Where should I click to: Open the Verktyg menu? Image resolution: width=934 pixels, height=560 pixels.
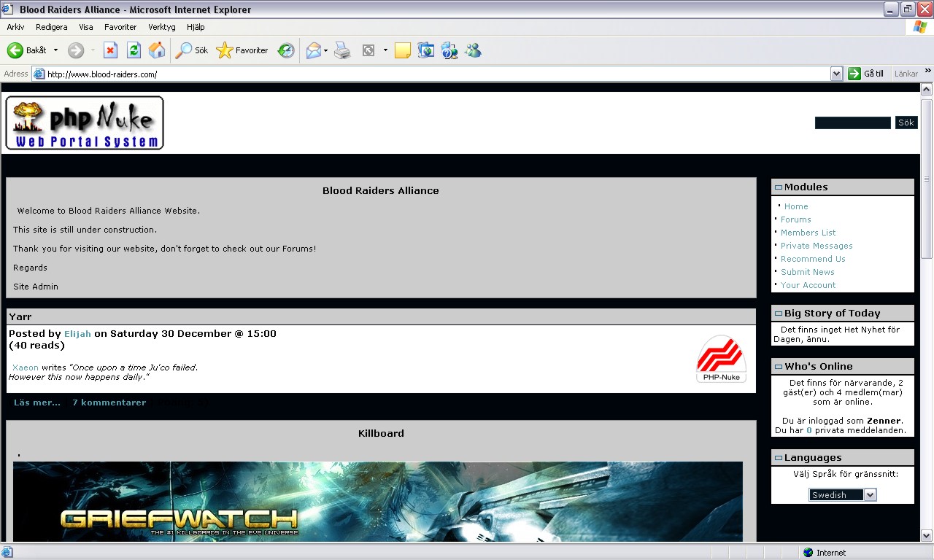[x=162, y=27]
